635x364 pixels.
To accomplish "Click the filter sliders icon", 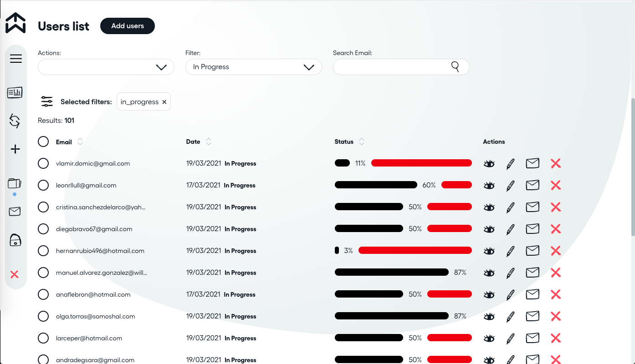I will (47, 101).
